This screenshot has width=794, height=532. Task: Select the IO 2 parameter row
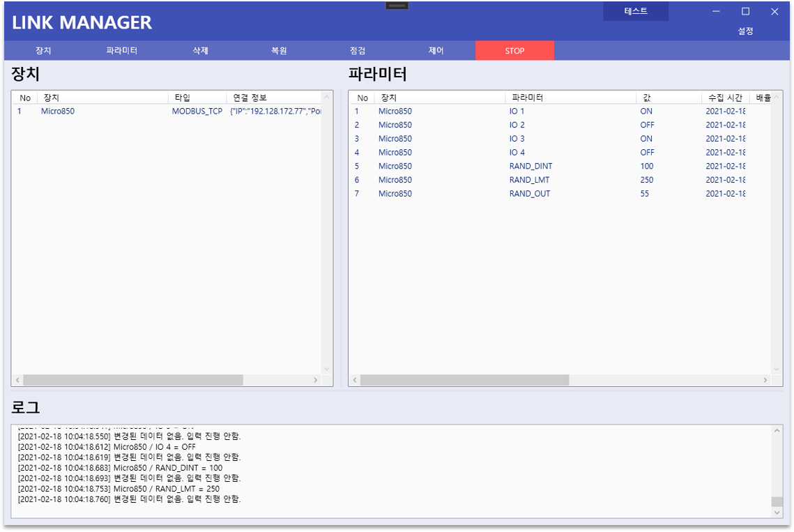[560, 125]
